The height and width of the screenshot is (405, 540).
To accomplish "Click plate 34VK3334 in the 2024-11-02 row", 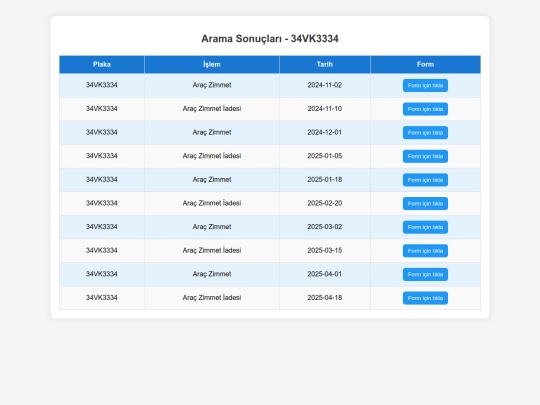I will coord(102,85).
